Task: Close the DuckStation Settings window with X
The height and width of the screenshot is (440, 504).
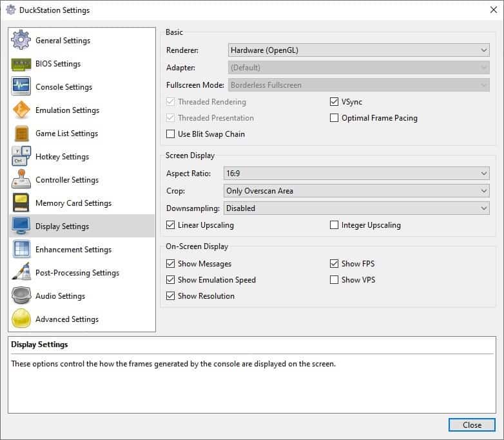Action: coord(494,10)
